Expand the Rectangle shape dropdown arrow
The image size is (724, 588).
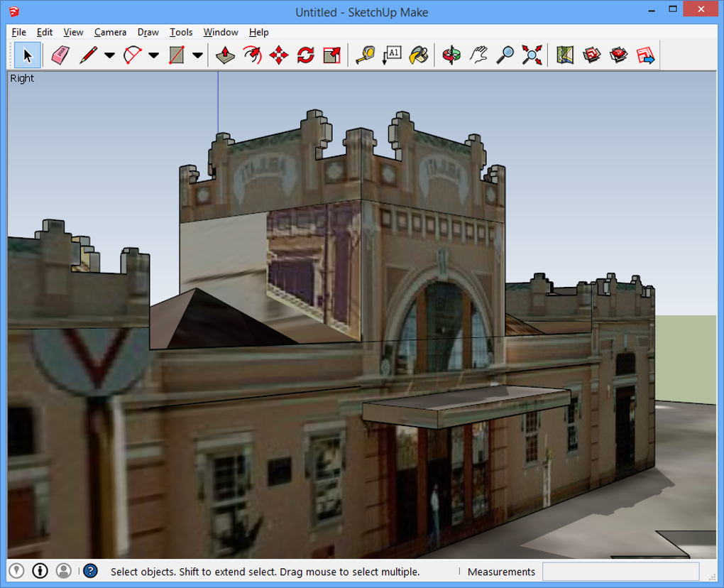pyautogui.click(x=197, y=55)
